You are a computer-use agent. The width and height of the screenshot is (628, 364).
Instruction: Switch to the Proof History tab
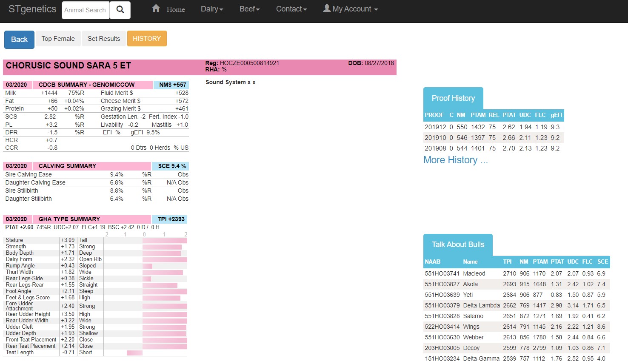point(453,98)
